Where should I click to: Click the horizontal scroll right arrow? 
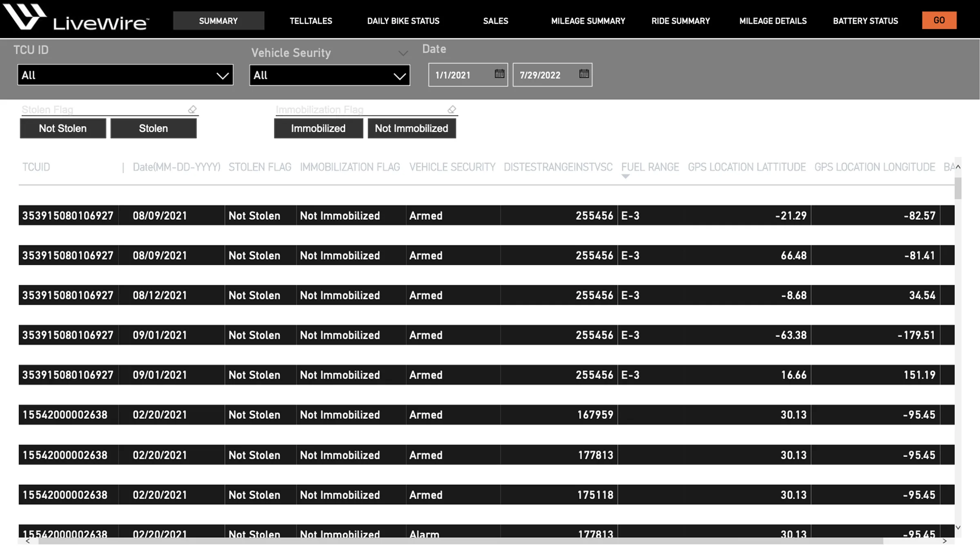944,541
